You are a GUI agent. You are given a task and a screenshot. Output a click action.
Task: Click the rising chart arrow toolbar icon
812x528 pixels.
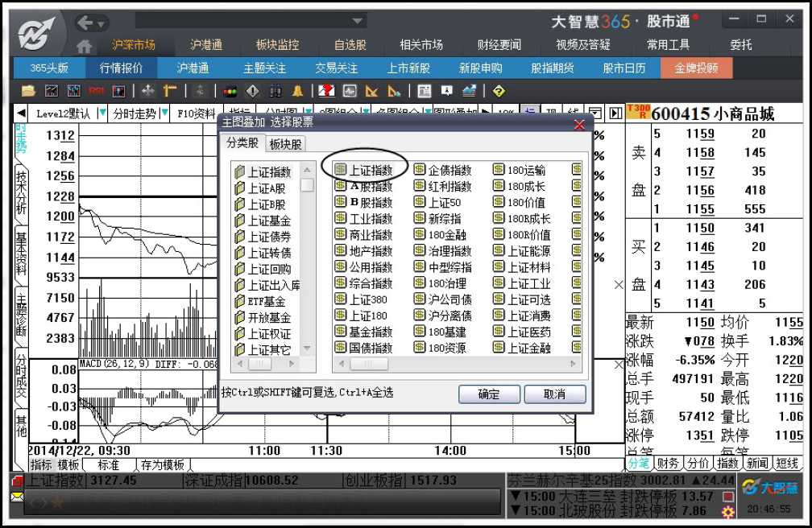coord(469,92)
